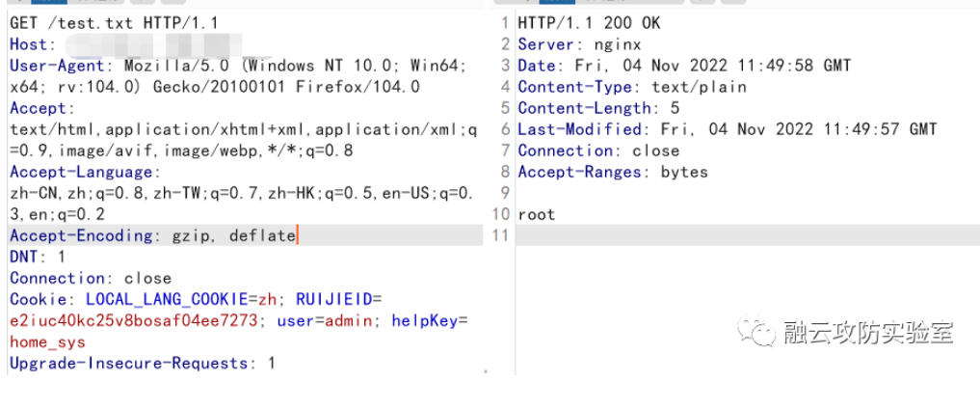Image resolution: width=980 pixels, height=409 pixels.
Task: Click the DNT header line
Action: point(38,257)
